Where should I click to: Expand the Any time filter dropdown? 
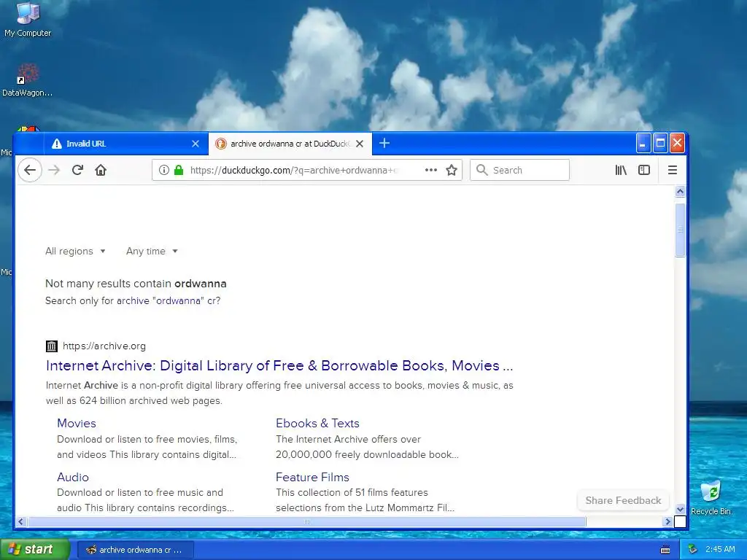tap(152, 251)
